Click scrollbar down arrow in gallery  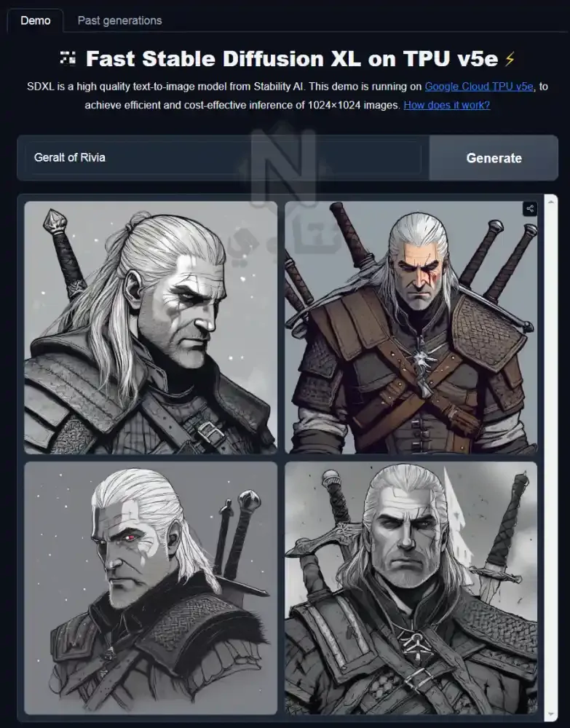pyautogui.click(x=551, y=714)
